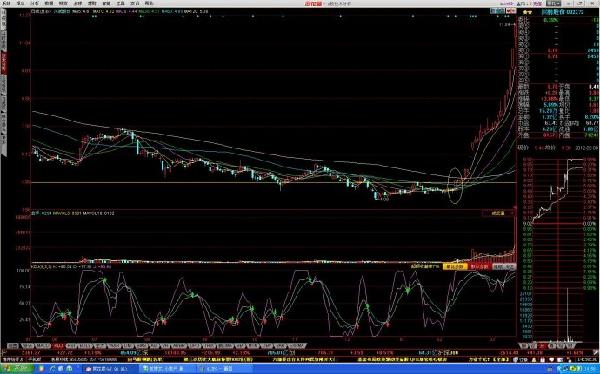Open the first menu in the top menu bar
Screen dimensions: 600x374
click(6, 3)
